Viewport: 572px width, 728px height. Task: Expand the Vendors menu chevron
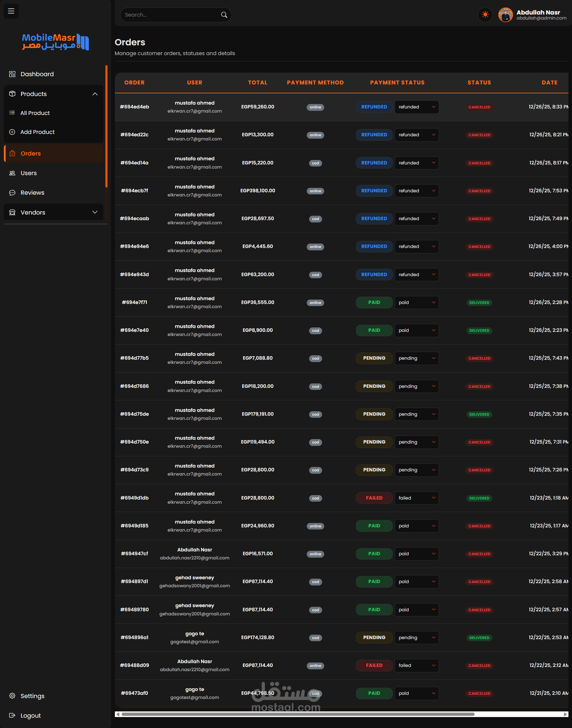95,212
